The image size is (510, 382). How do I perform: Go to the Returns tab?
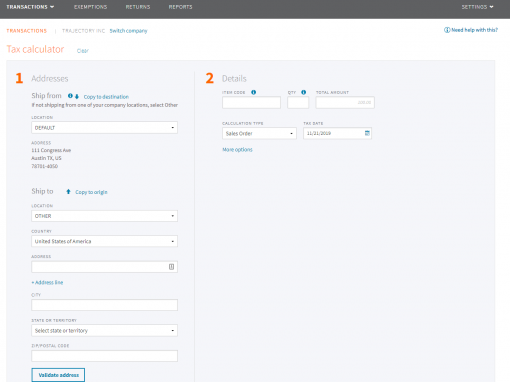[x=138, y=7]
